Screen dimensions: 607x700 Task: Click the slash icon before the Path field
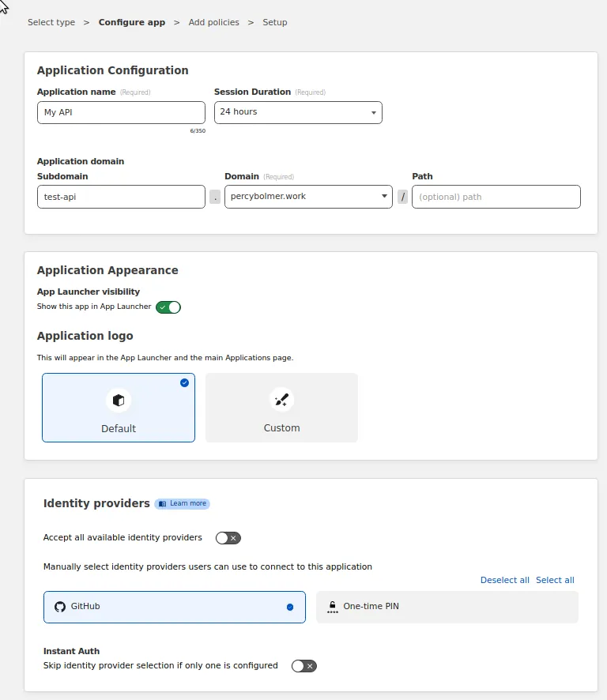pyautogui.click(x=402, y=196)
